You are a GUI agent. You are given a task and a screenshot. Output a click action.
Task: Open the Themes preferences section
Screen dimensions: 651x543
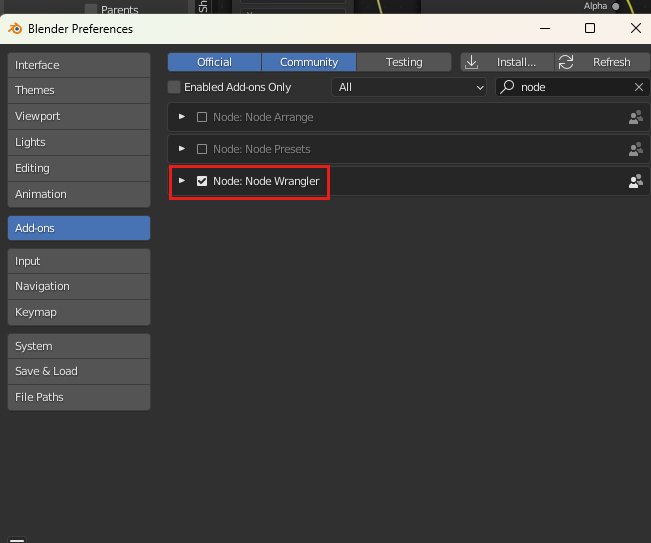[79, 90]
